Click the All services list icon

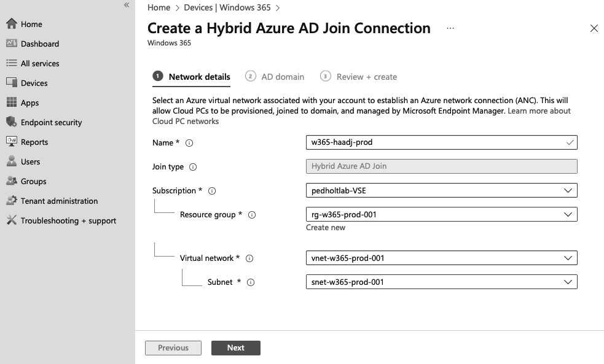coord(12,63)
